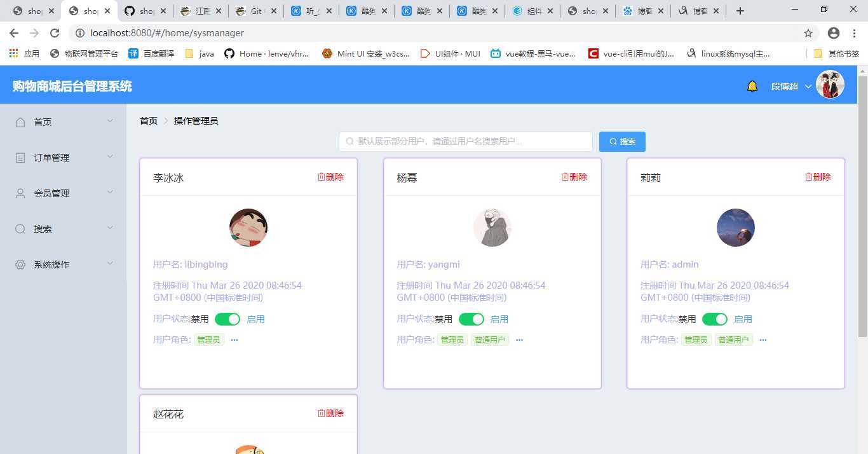
Task: Open role ellipsis menu for 莉莉
Action: 763,340
